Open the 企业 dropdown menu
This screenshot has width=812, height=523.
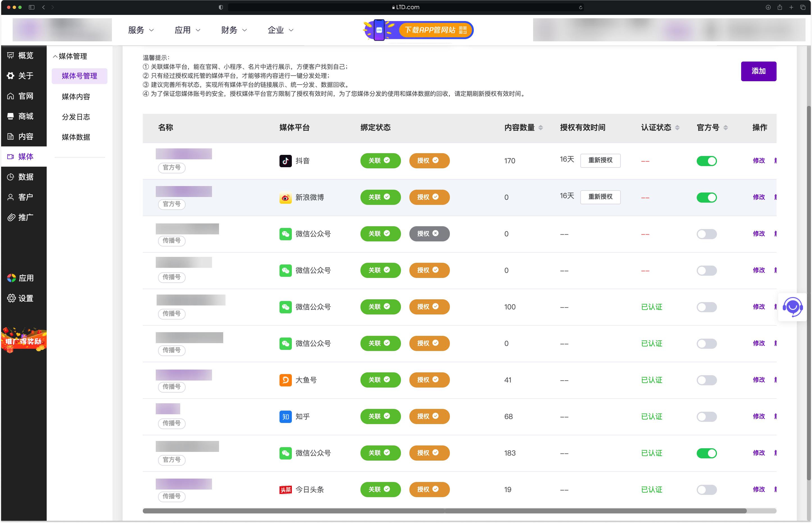coord(279,30)
